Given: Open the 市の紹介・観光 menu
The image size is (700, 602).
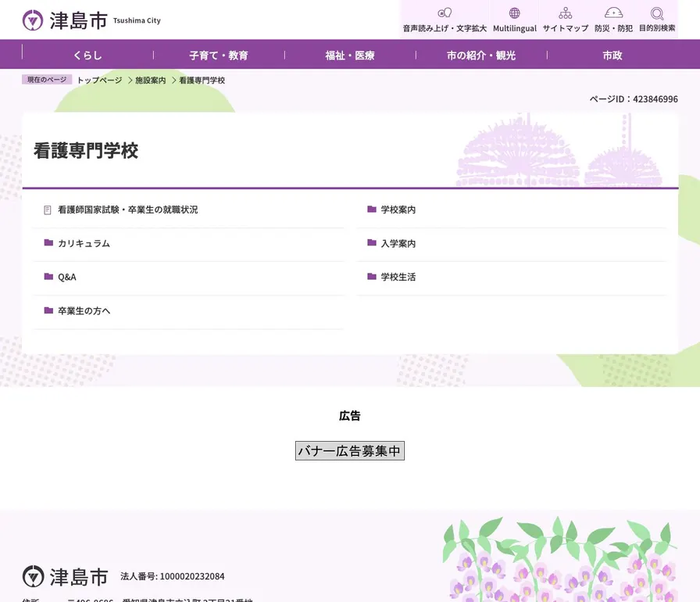Looking at the screenshot, I should [481, 55].
